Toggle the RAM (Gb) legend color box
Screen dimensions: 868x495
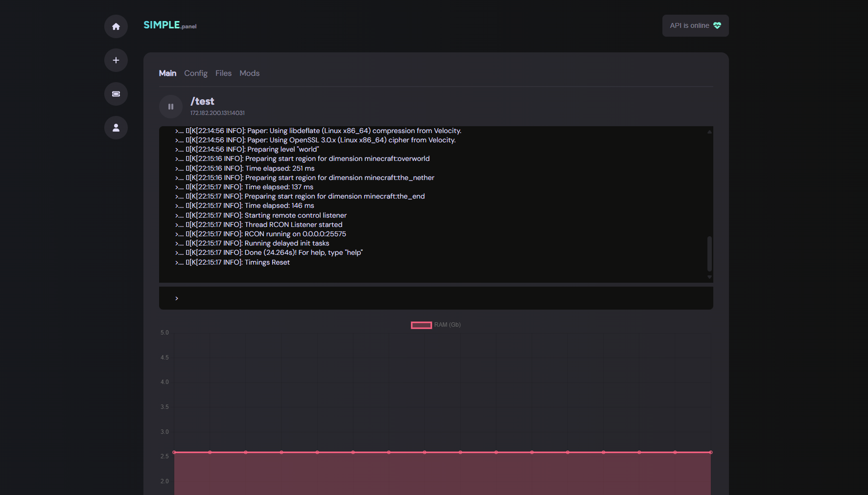click(421, 325)
